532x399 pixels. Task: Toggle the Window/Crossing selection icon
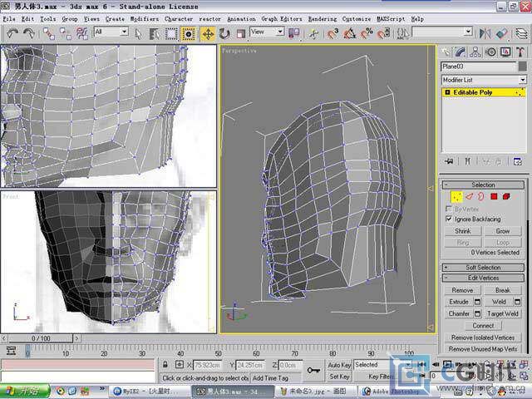[x=189, y=33]
